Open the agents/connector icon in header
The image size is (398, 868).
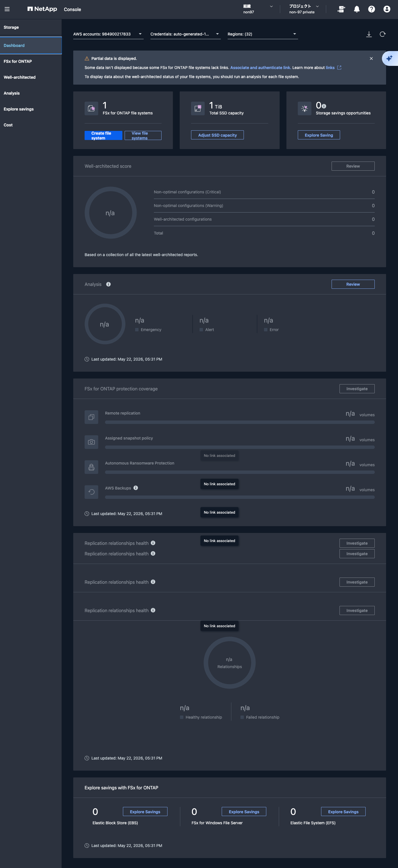pyautogui.click(x=341, y=9)
